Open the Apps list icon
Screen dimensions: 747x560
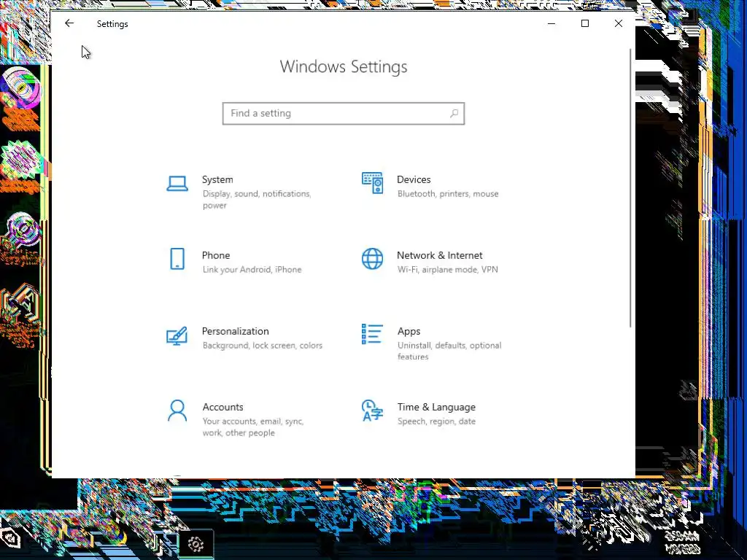click(x=372, y=334)
